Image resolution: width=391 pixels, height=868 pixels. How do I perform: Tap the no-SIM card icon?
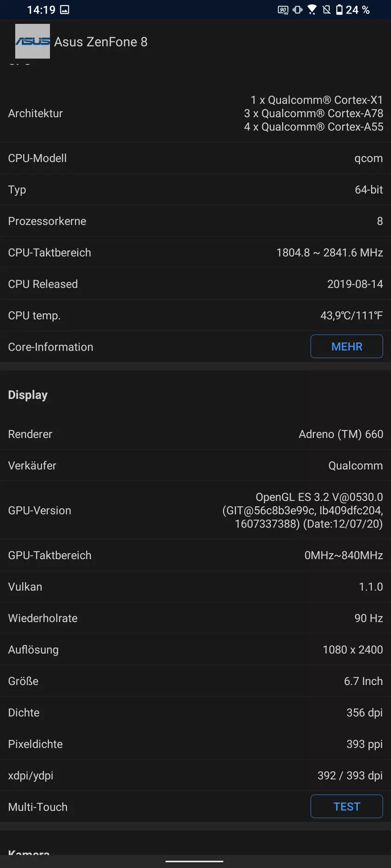pos(327,10)
